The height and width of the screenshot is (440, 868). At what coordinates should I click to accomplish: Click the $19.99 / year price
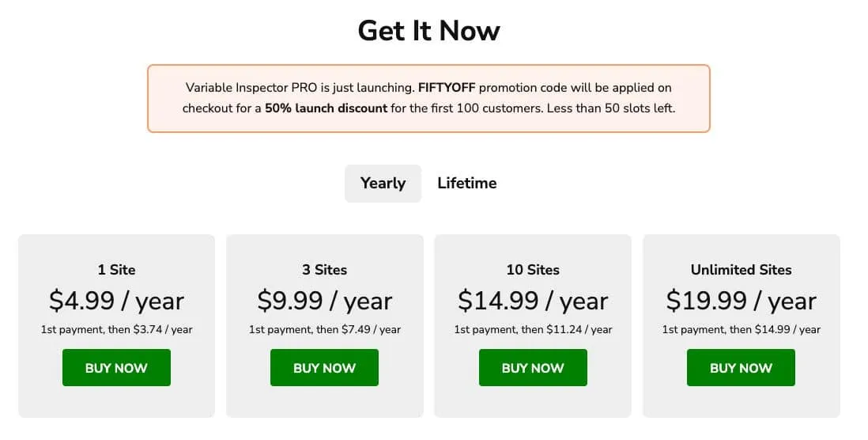tap(741, 301)
